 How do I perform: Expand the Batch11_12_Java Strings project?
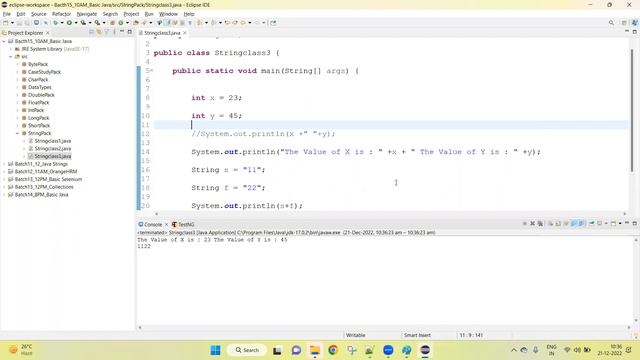pos(4,164)
